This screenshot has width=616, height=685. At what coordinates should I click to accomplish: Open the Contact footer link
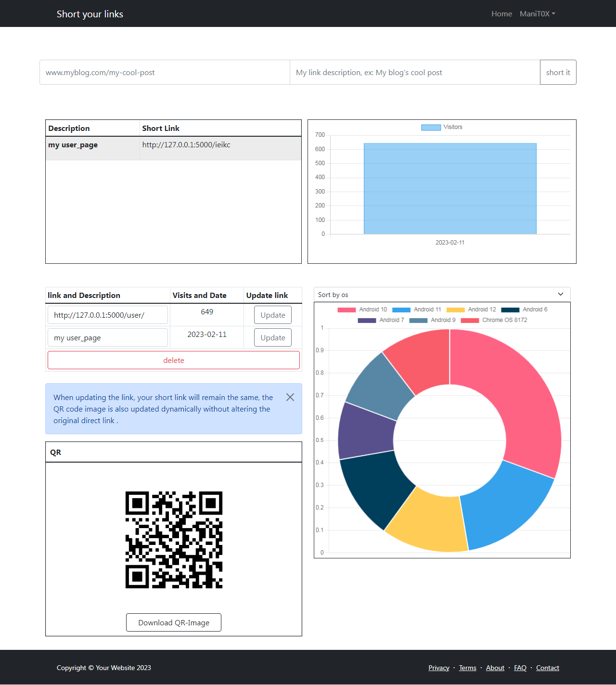[x=548, y=668]
